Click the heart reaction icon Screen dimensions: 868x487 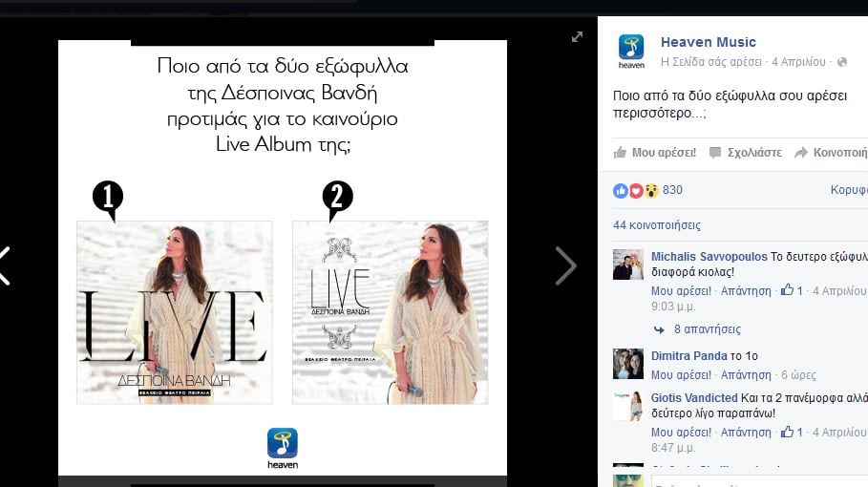click(x=636, y=191)
